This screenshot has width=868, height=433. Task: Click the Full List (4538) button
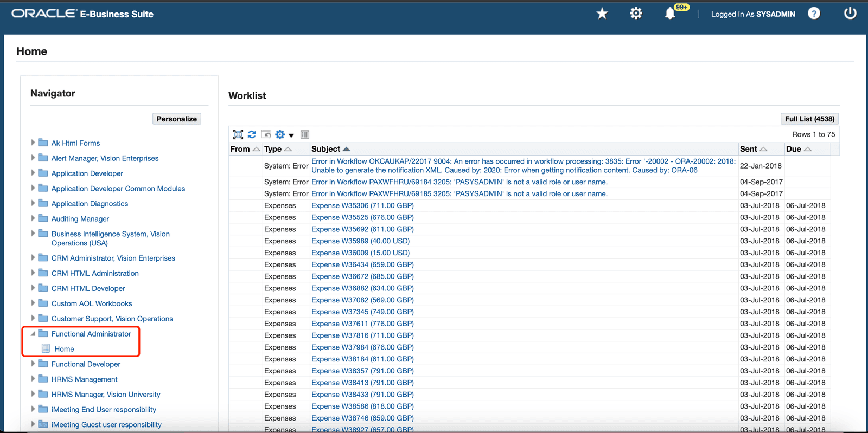coord(810,119)
